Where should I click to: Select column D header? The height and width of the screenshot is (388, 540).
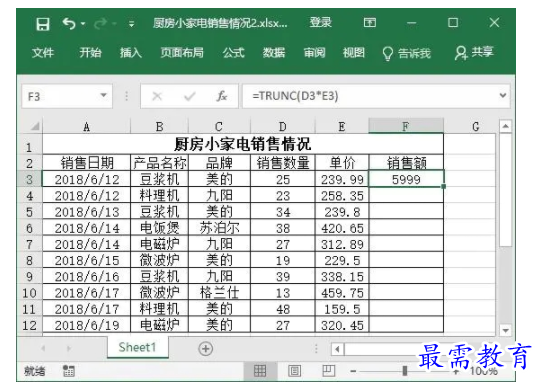pyautogui.click(x=282, y=126)
